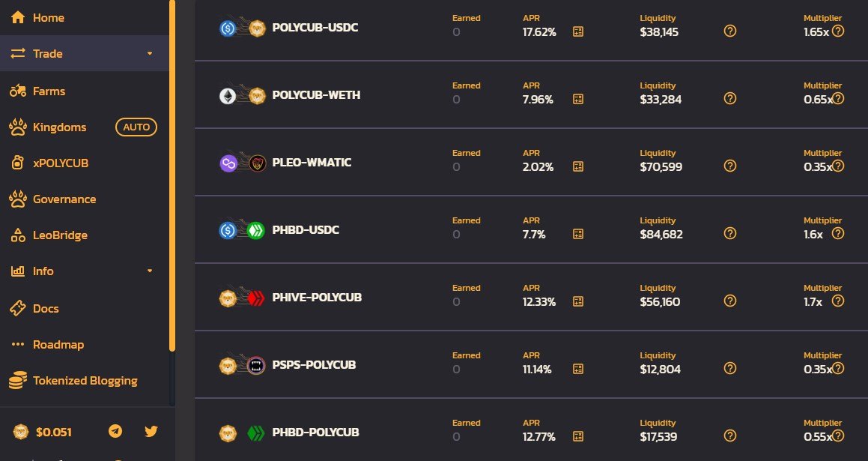Click the APR calculator icon for POLYCUB-USDC
868x461 pixels.
point(578,31)
